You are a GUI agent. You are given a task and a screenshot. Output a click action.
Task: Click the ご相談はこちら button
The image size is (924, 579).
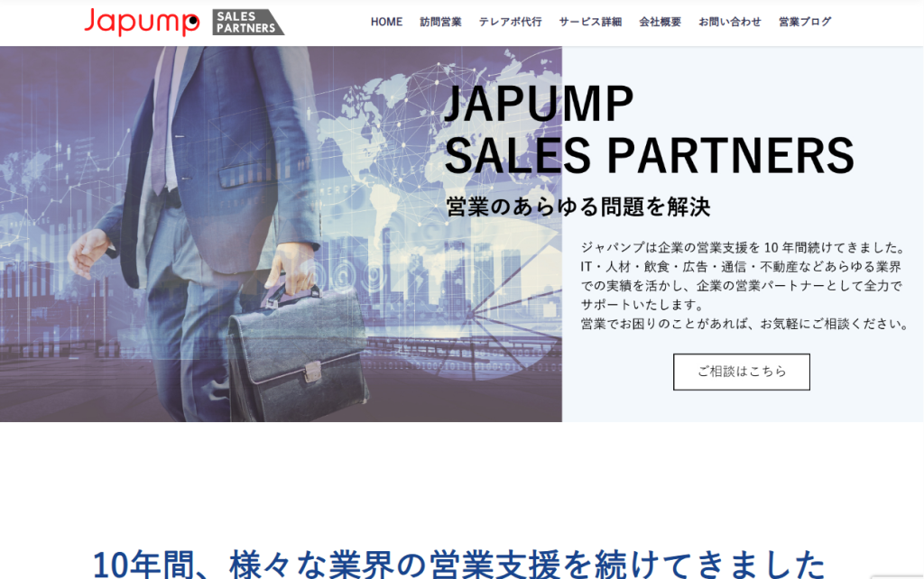click(x=742, y=372)
